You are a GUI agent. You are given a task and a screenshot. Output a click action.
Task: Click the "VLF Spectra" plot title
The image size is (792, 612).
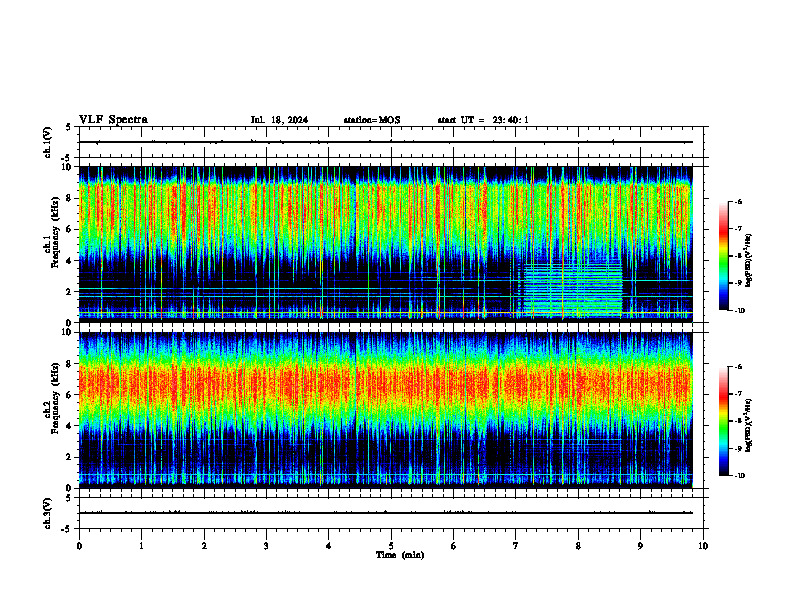pos(113,120)
